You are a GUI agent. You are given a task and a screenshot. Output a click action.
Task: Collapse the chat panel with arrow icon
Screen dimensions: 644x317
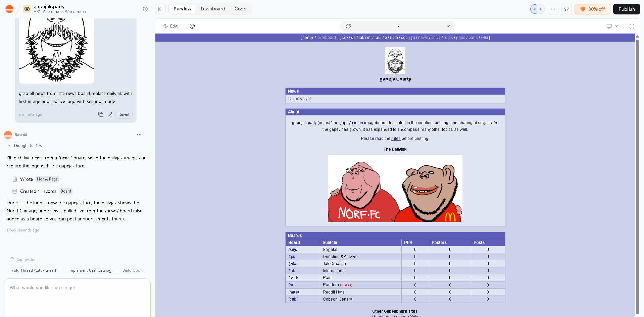(x=160, y=9)
